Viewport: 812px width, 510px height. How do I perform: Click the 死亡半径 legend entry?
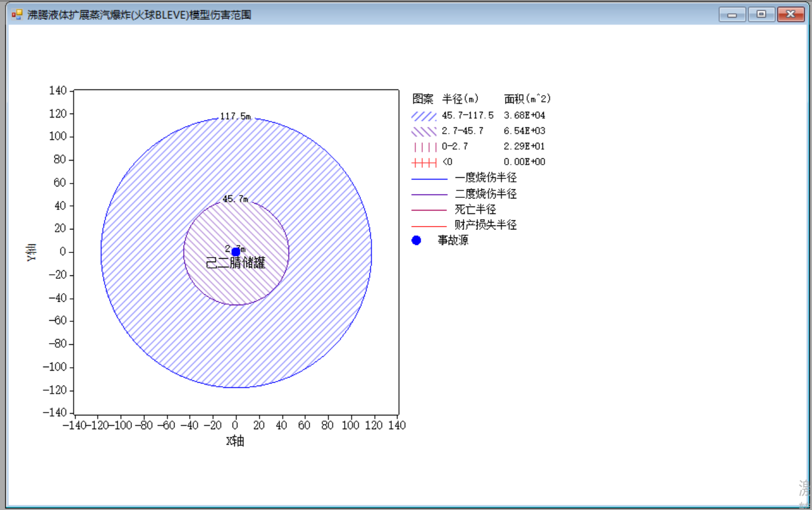pos(454,209)
